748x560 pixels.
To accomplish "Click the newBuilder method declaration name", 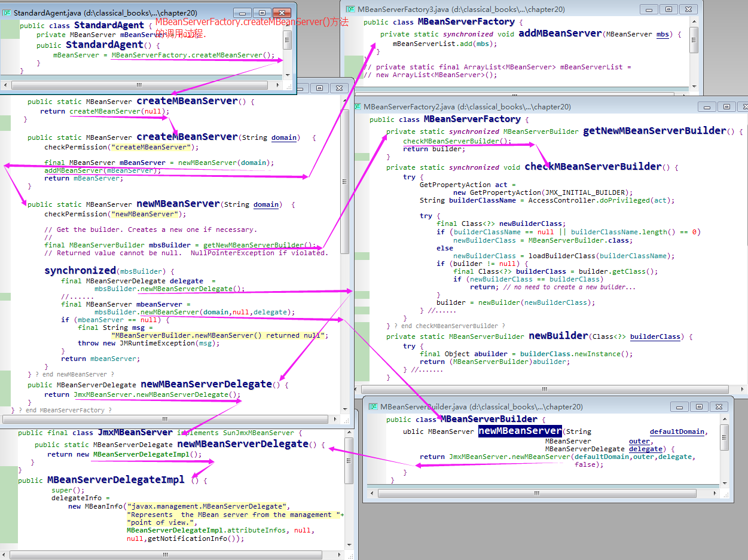I will pyautogui.click(x=558, y=335).
